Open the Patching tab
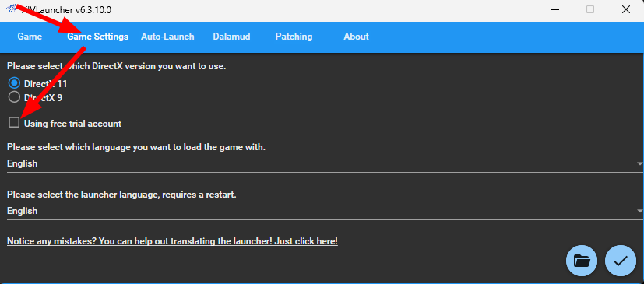The image size is (644, 284). click(x=294, y=37)
